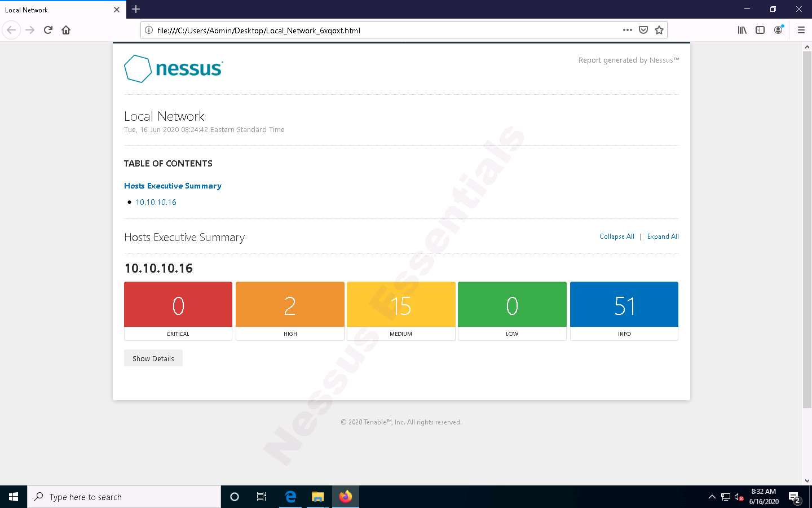Click the browser forward arrow

pyautogui.click(x=30, y=30)
